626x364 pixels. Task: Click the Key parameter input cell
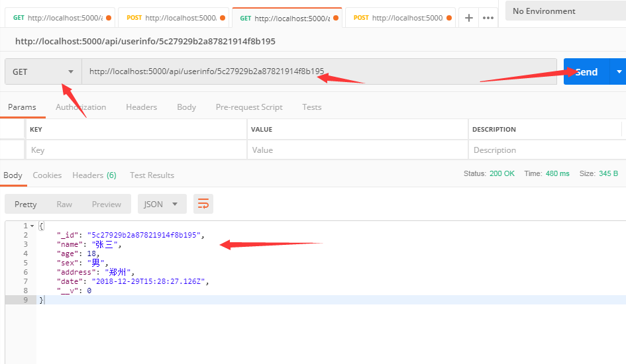[x=136, y=150]
